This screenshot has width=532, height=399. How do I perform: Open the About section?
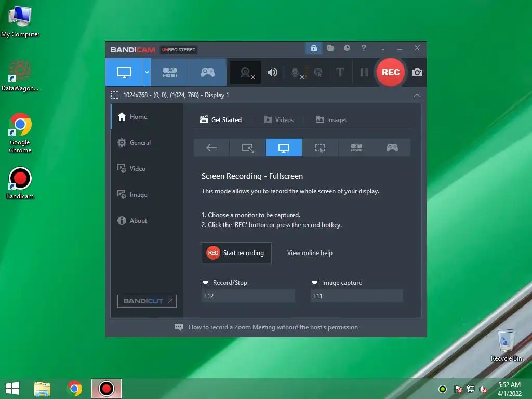pos(147,220)
